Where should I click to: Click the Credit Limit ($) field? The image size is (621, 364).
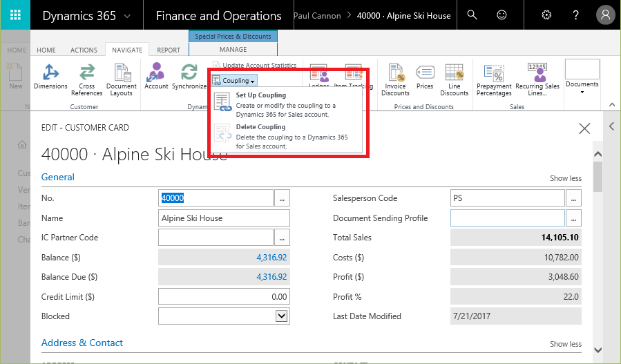[x=224, y=297]
